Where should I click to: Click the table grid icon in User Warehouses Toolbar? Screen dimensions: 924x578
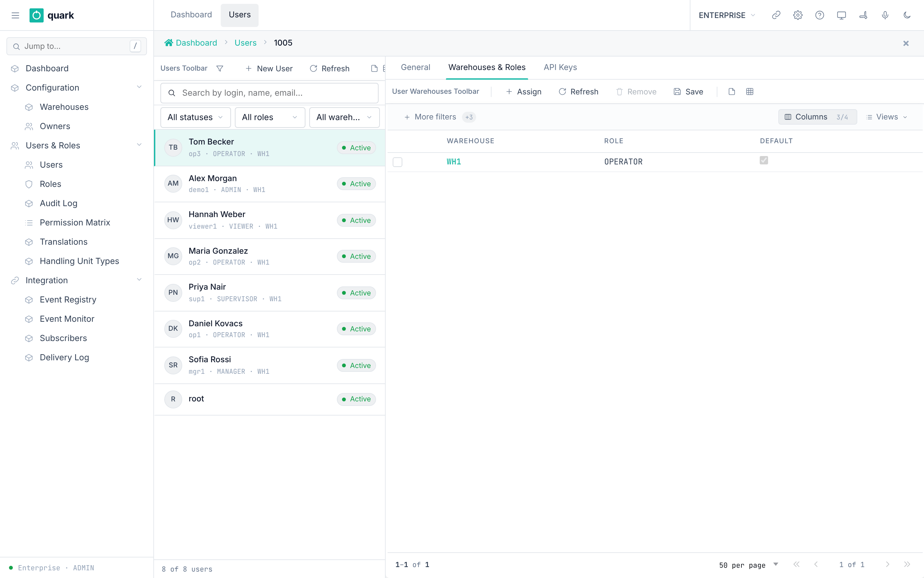pos(749,92)
